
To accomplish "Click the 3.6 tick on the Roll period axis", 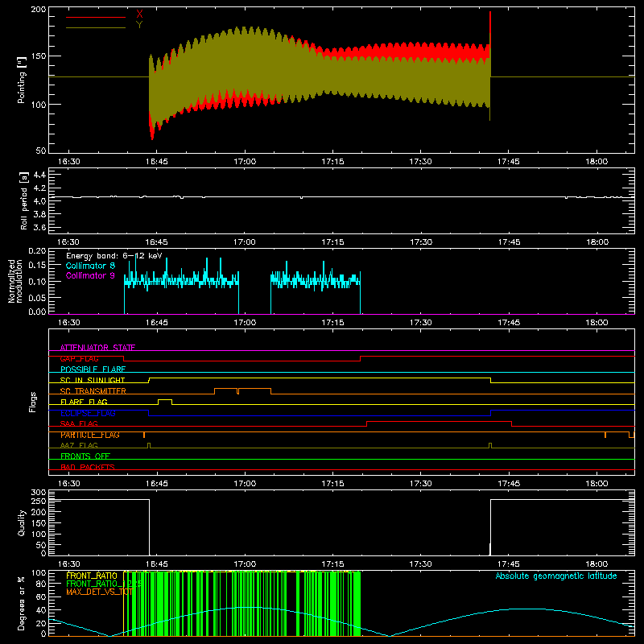I will (x=39, y=227).
